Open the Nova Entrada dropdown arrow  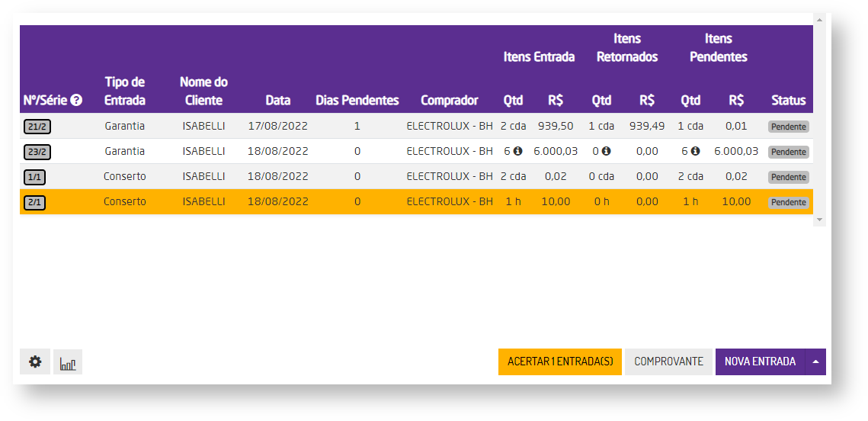coord(815,362)
